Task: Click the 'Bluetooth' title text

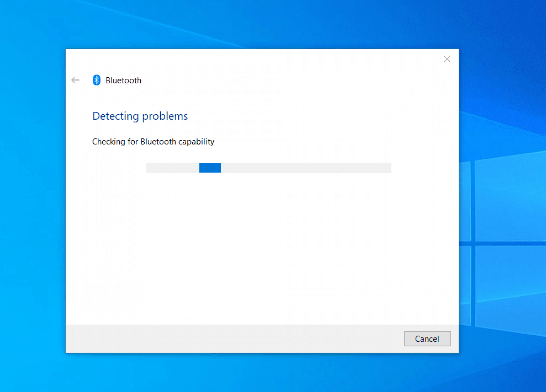Action: click(x=123, y=81)
